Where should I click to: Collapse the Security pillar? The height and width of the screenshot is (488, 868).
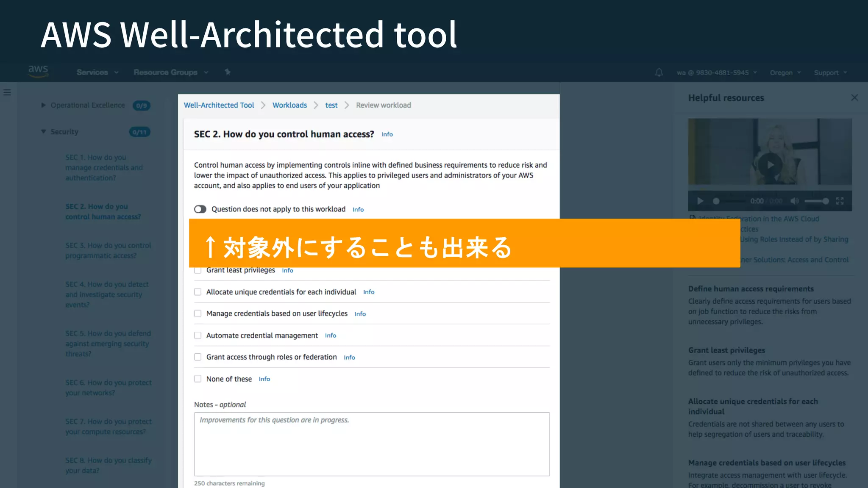[x=43, y=132]
